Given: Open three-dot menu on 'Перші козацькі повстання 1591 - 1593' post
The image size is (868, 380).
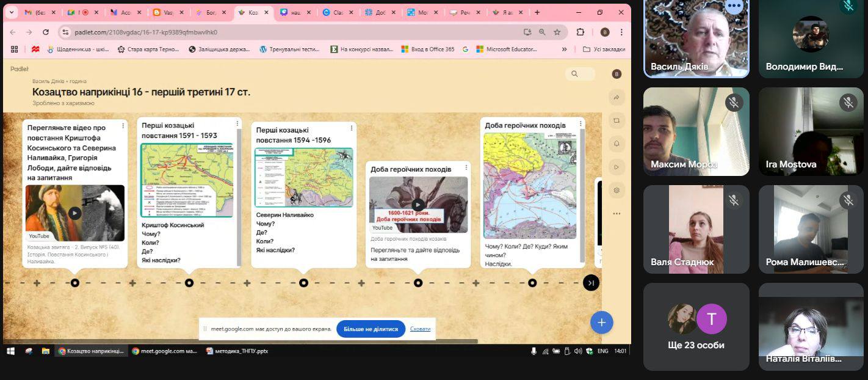Looking at the screenshot, I should click(237, 126).
